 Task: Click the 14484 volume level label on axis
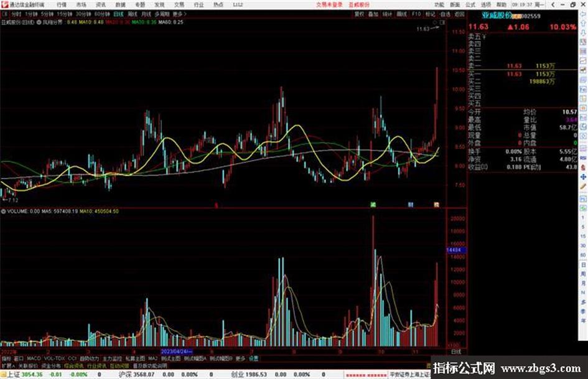pos(456,250)
